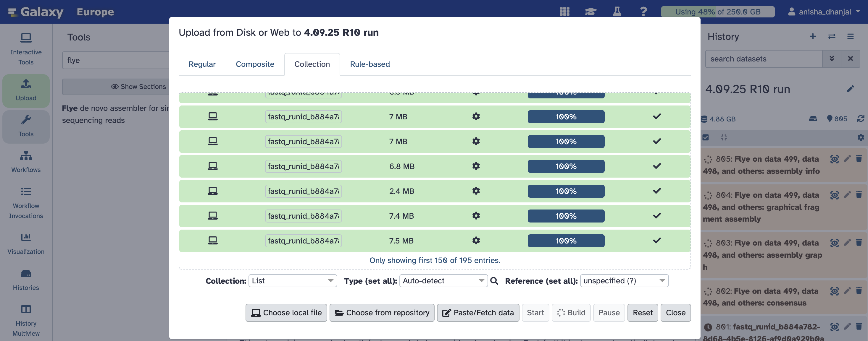
Task: Open the Reference unspecified dropdown
Action: click(624, 281)
